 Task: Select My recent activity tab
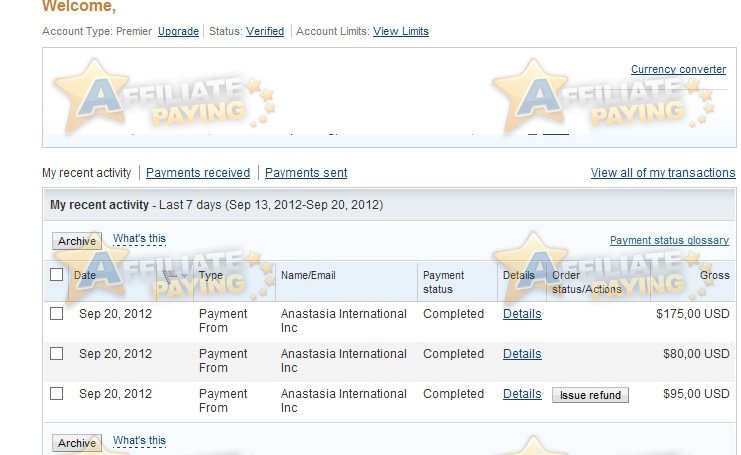pos(86,172)
